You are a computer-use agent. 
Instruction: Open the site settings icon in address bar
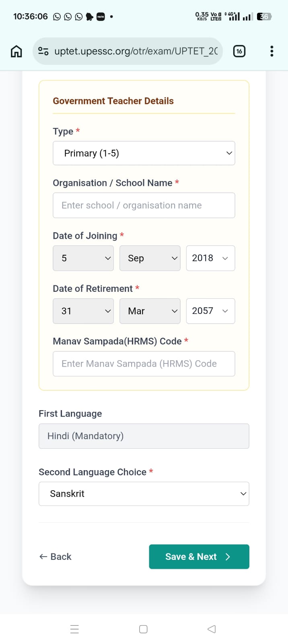(43, 51)
